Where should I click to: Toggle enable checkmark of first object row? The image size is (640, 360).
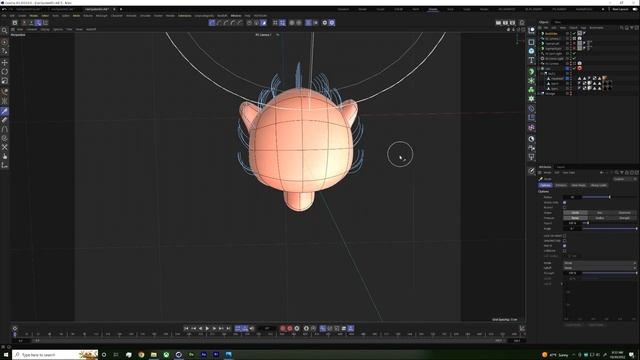pos(574,33)
